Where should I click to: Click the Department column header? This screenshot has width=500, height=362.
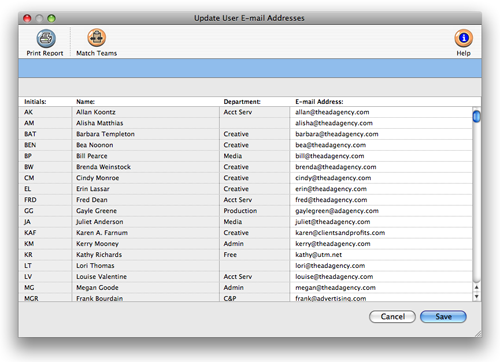(242, 102)
